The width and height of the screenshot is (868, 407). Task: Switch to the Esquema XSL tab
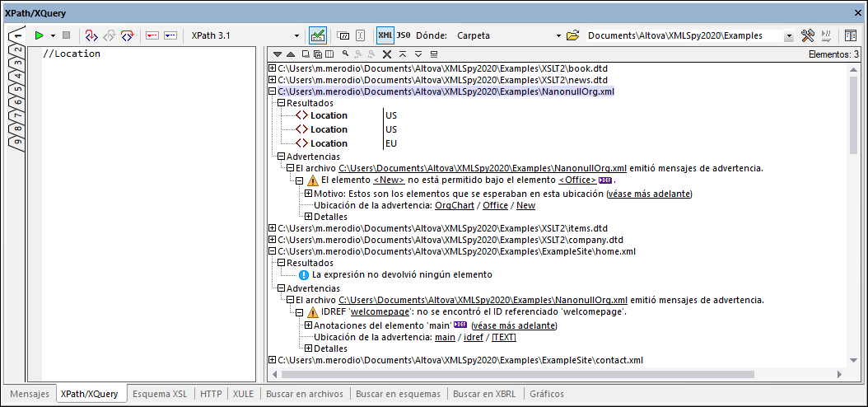click(x=160, y=394)
